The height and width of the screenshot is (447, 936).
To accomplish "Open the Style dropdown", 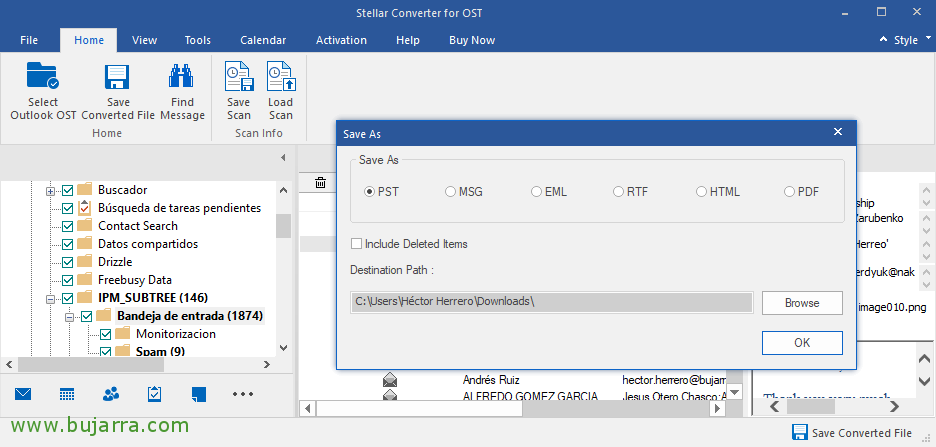I will (x=912, y=40).
